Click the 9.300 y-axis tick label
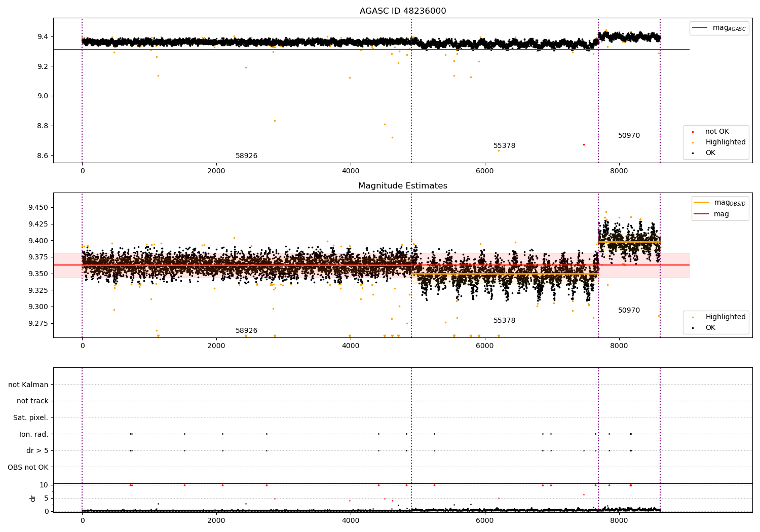Image resolution: width=760 pixels, height=532 pixels. [x=39, y=307]
